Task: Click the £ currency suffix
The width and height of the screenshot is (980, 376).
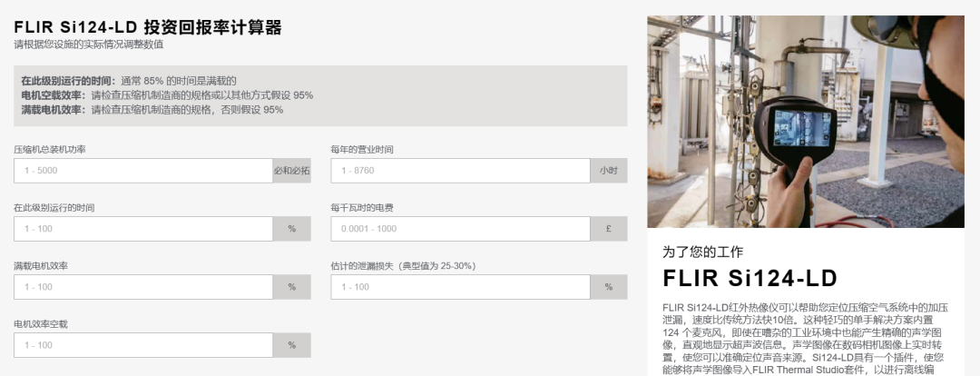Action: click(608, 229)
